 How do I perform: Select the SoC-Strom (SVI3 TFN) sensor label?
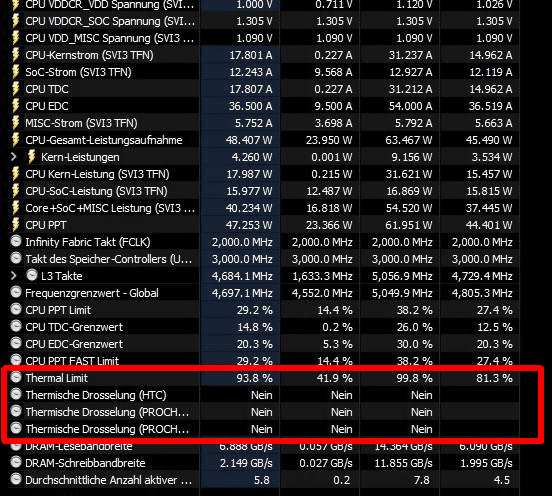[78, 72]
